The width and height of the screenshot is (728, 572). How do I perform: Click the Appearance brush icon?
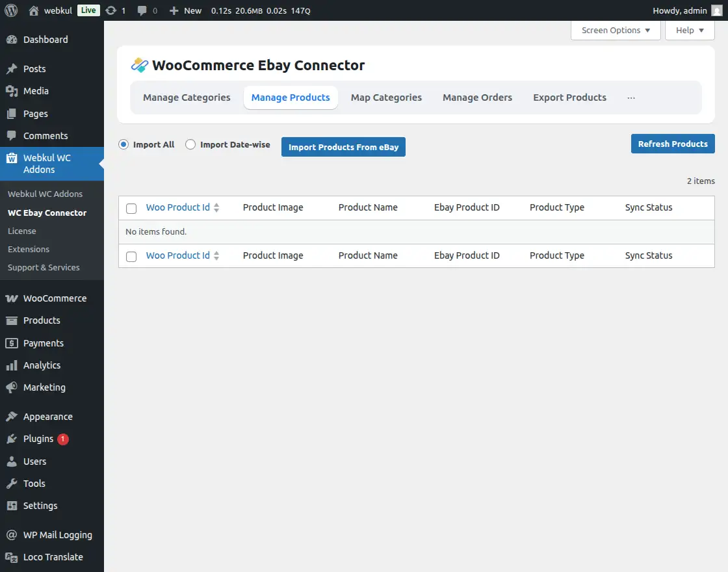(12, 417)
